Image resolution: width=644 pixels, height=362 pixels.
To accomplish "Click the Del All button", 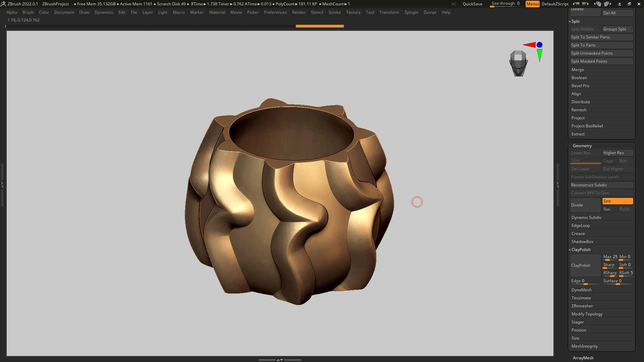I will [618, 13].
